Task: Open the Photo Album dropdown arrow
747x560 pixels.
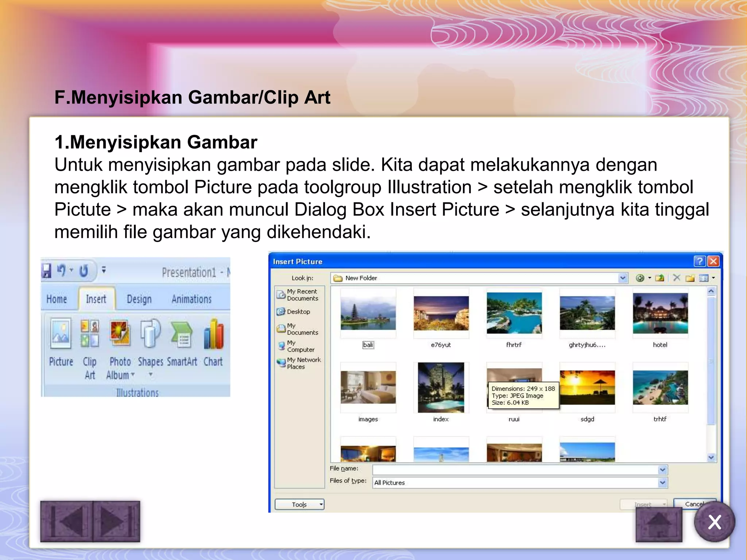Action: 133,374
